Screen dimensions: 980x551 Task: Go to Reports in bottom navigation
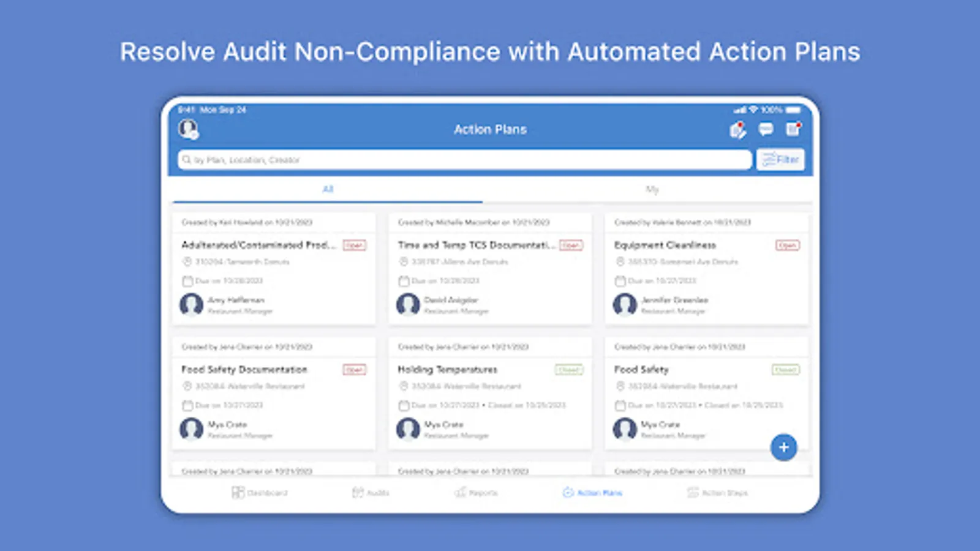tap(476, 492)
